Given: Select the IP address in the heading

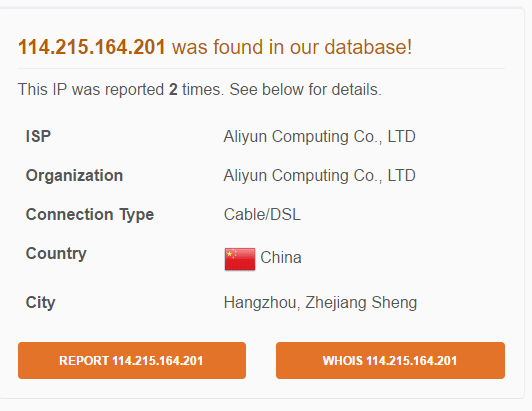Looking at the screenshot, I should 92,47.
